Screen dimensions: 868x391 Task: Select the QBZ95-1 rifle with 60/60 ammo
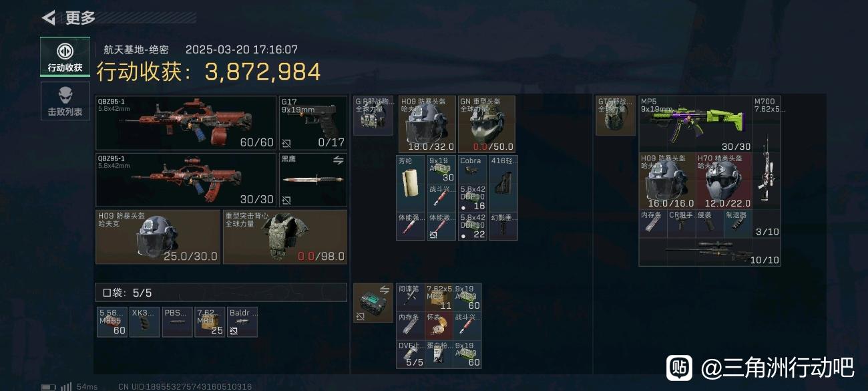(x=186, y=123)
